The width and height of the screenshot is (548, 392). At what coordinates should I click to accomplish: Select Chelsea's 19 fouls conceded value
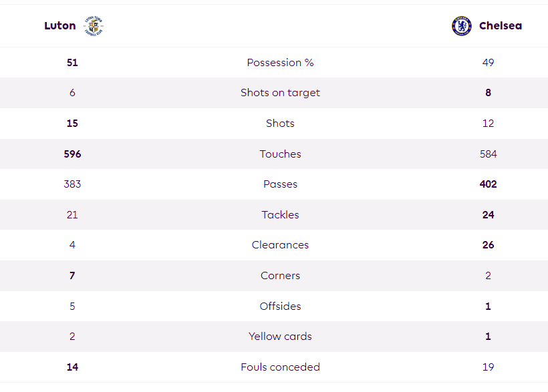pyautogui.click(x=489, y=367)
